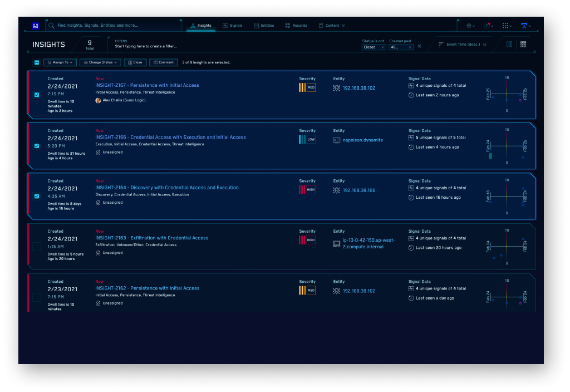The width and height of the screenshot is (570, 392).
Task: Click the signal timeline chart for INSIGHT-2167
Action: pyautogui.click(x=507, y=94)
